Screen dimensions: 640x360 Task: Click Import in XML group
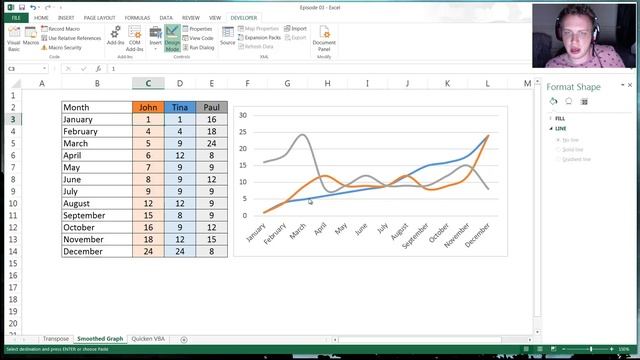point(296,29)
